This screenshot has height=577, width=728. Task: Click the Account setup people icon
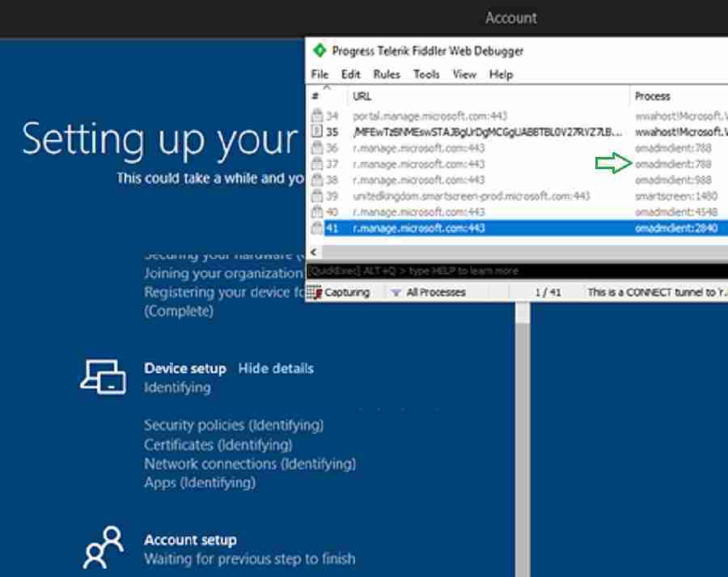tap(103, 547)
